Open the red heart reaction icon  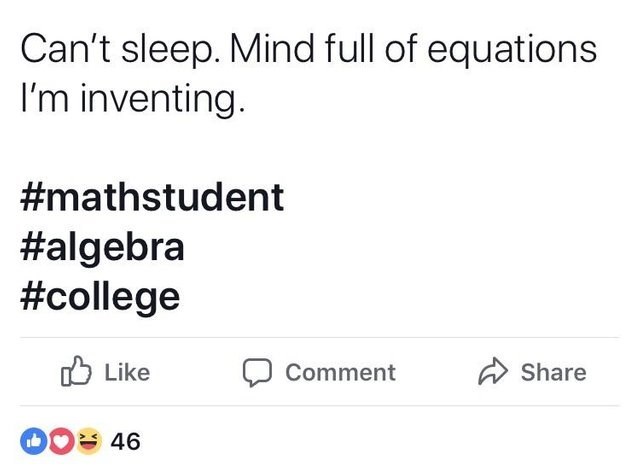(59, 440)
